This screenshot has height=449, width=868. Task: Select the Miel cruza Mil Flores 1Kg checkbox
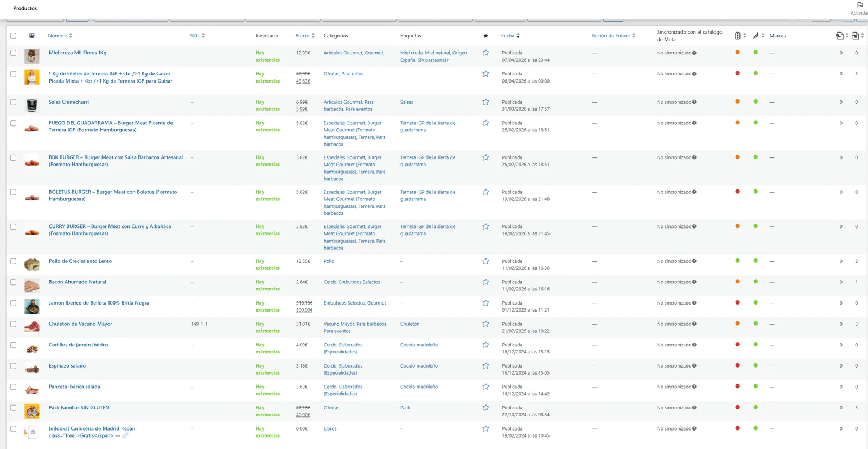coord(13,53)
